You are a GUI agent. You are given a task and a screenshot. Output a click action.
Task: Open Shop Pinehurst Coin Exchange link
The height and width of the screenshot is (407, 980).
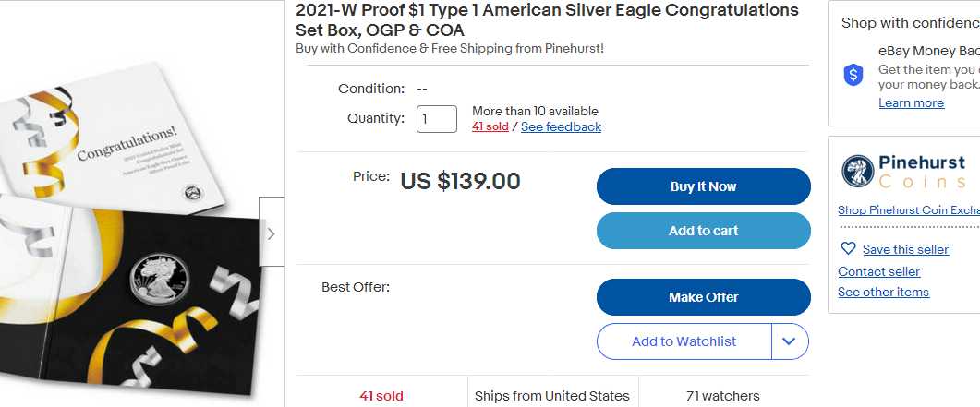coord(908,210)
